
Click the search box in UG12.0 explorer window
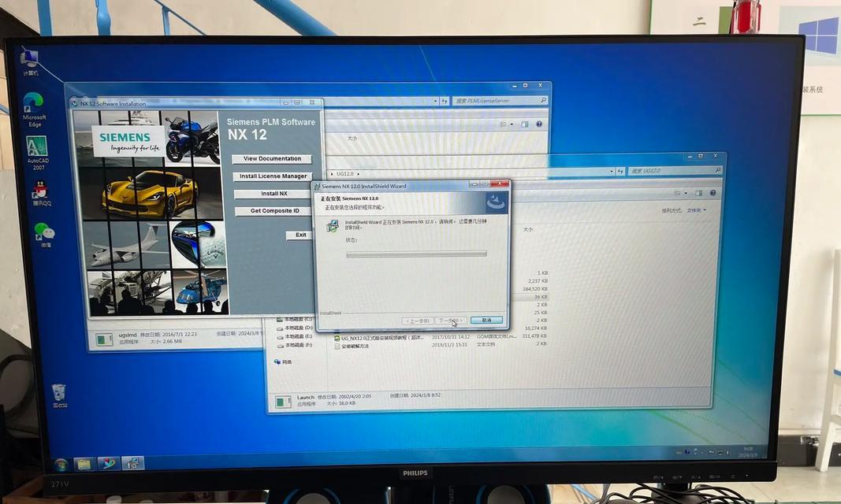pyautogui.click(x=675, y=171)
